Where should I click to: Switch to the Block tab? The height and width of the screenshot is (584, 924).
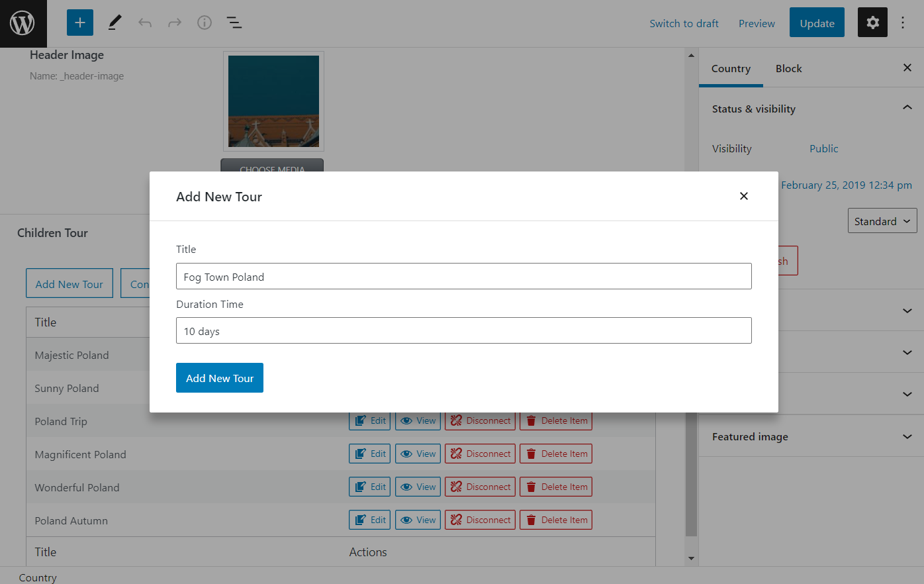click(x=788, y=68)
